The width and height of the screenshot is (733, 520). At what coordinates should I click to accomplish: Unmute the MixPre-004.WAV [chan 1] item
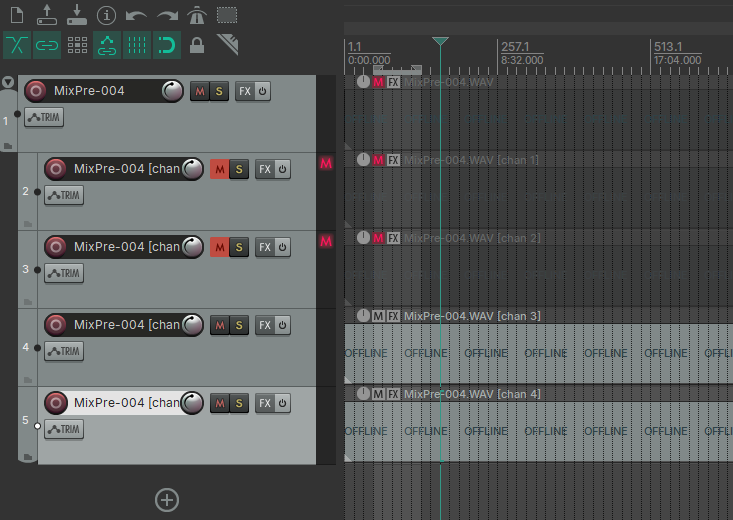(x=378, y=160)
